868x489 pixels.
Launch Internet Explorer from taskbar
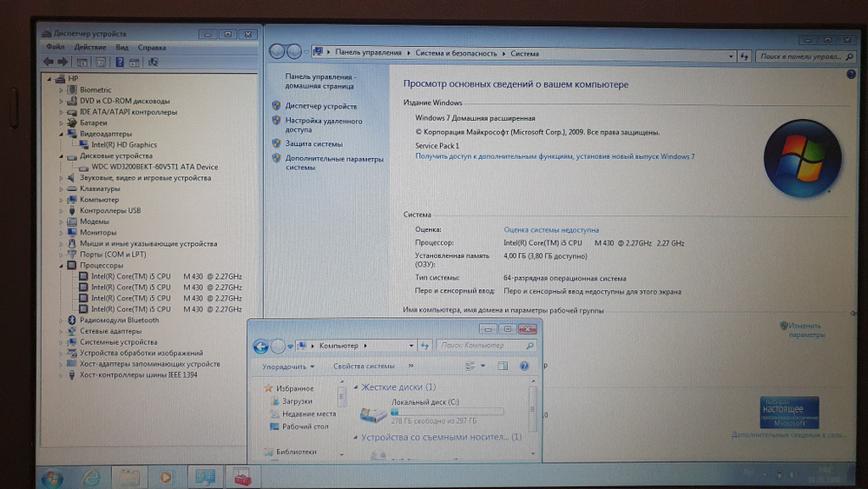[91, 478]
